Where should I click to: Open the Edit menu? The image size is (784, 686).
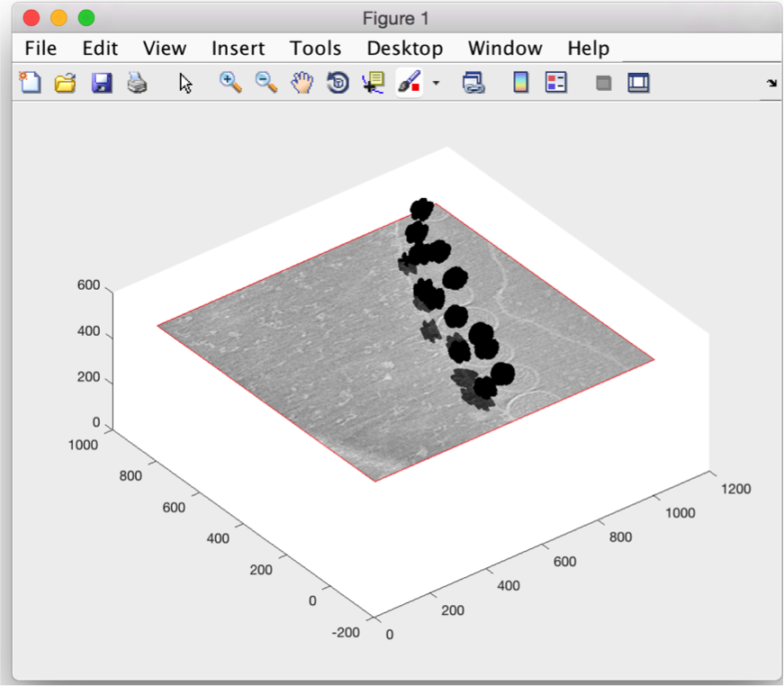coord(100,49)
